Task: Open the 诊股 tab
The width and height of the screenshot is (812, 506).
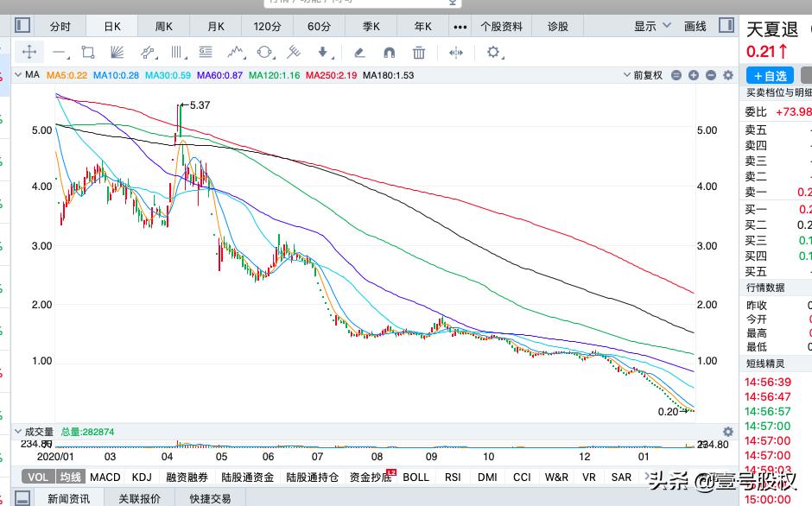Action: (557, 26)
